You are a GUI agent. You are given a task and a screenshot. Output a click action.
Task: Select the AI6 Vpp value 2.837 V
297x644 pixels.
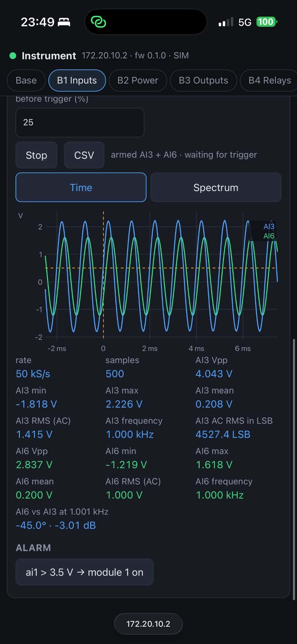tap(34, 465)
